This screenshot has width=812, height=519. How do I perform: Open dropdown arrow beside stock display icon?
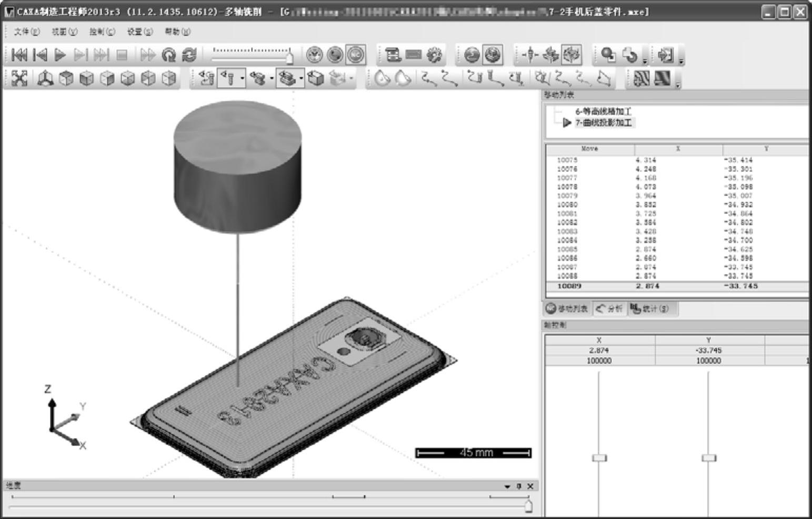tap(301, 79)
